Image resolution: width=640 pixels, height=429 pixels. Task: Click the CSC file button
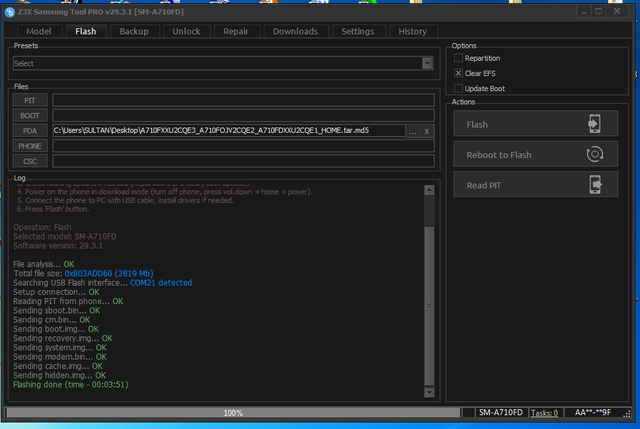coord(30,161)
